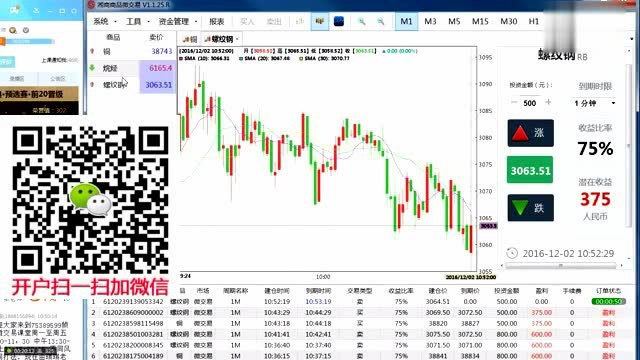Screen dimensions: 640x360
Task: Switch to bar chart style icon
Action: (300, 21)
